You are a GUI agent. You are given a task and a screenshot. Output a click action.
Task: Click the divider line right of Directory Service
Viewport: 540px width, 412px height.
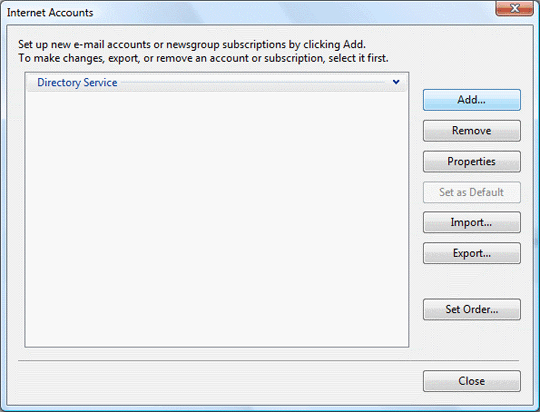coord(253,83)
